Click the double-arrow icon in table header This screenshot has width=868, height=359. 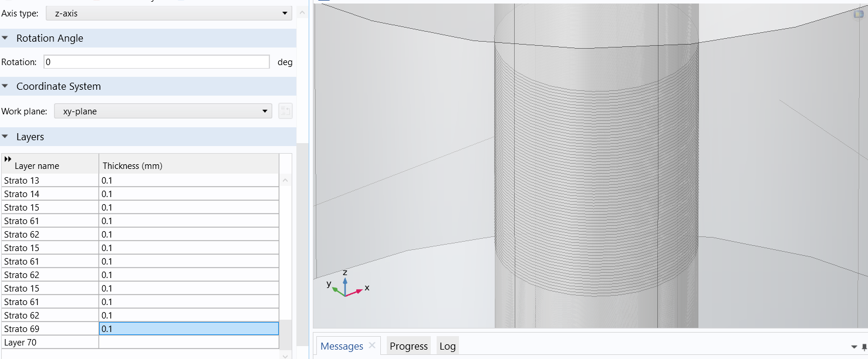(8, 159)
